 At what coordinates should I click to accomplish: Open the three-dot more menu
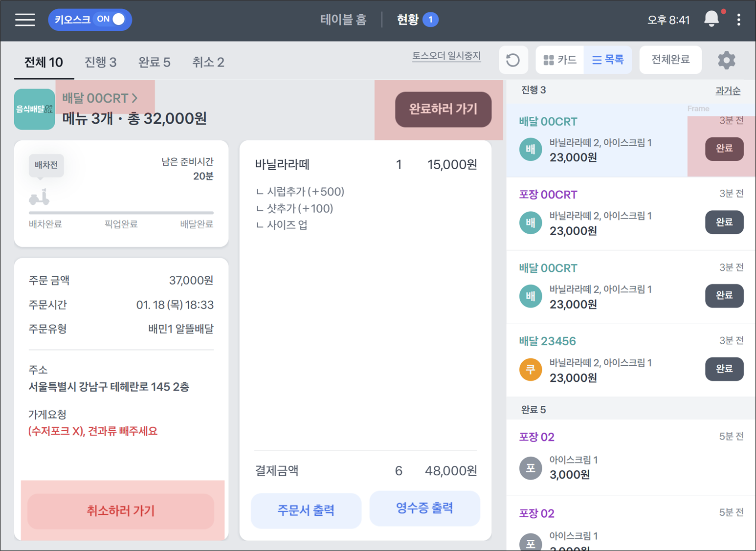point(738,20)
